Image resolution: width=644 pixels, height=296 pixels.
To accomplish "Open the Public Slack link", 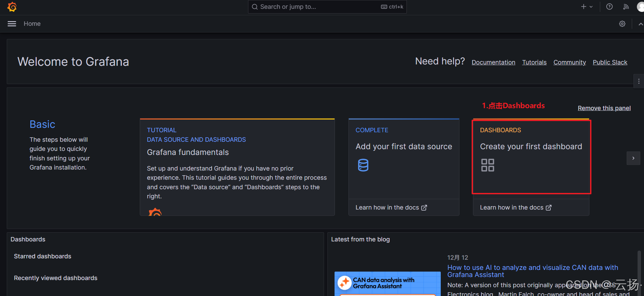I will pyautogui.click(x=610, y=62).
